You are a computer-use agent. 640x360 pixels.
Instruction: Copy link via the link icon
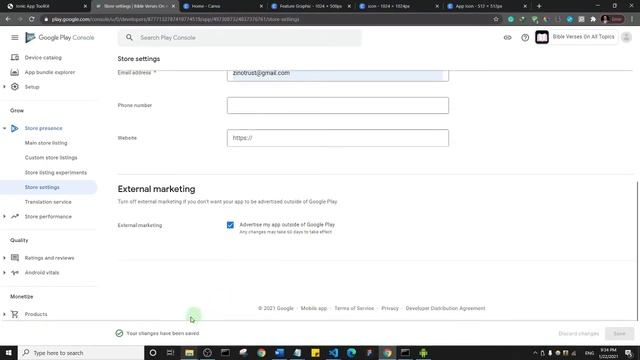pyautogui.click(x=507, y=38)
